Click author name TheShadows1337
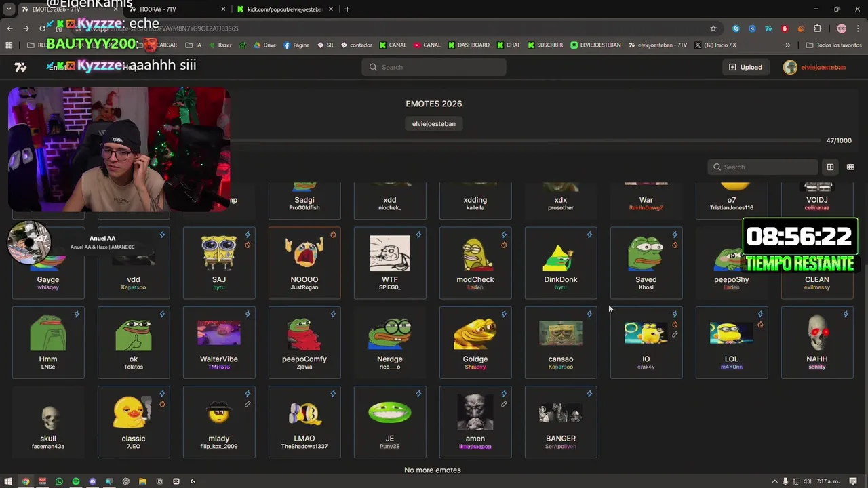 coord(304,447)
